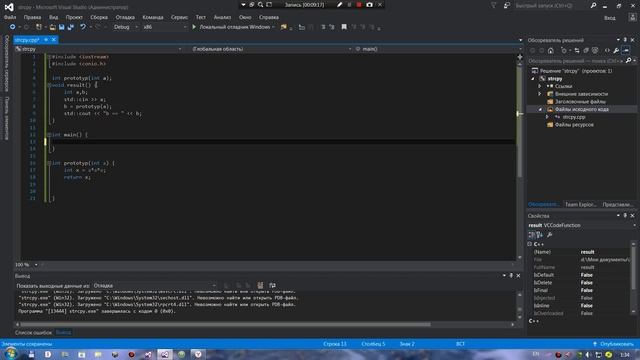Image resolution: width=640 pixels, height=360 pixels.
Task: Click the Windows Start button
Action: pos(10,354)
